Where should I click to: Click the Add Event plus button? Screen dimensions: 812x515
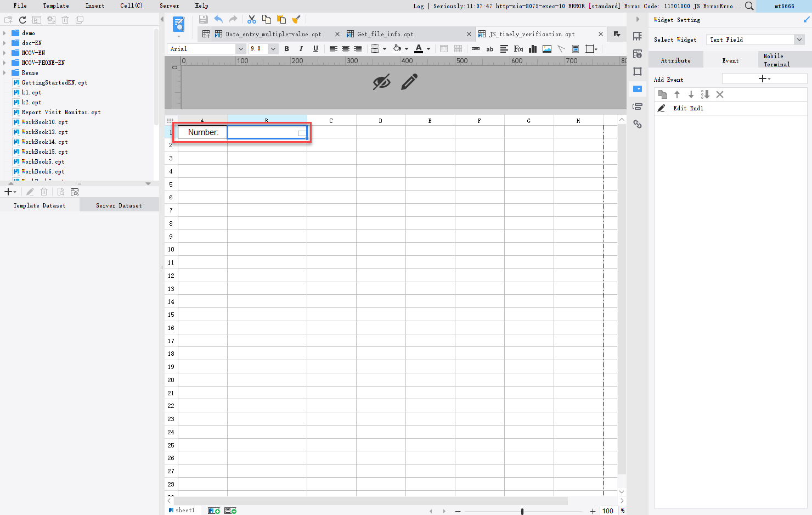tap(762, 78)
